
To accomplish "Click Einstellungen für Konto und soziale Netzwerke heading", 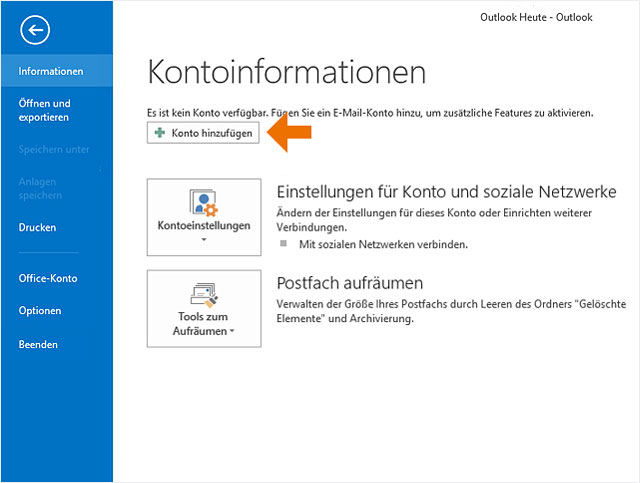I will click(x=447, y=192).
